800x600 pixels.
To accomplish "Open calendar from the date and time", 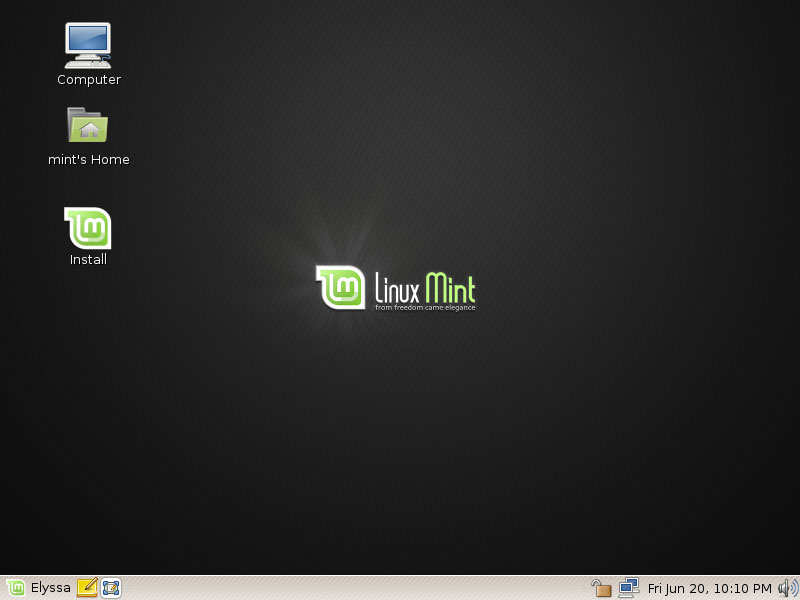I will click(710, 588).
